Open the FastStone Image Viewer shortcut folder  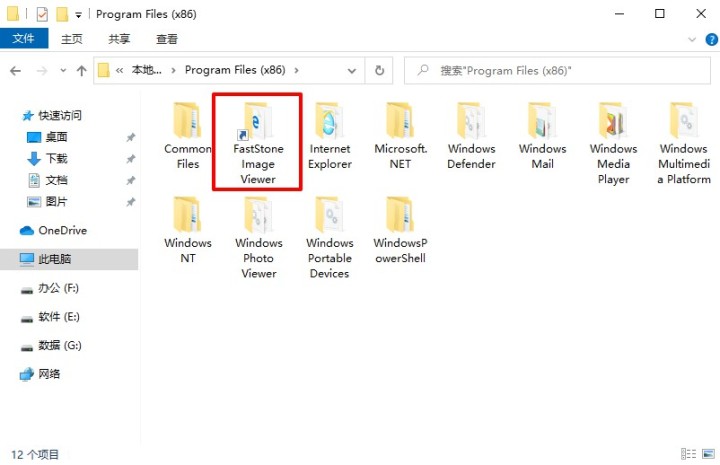(258, 143)
